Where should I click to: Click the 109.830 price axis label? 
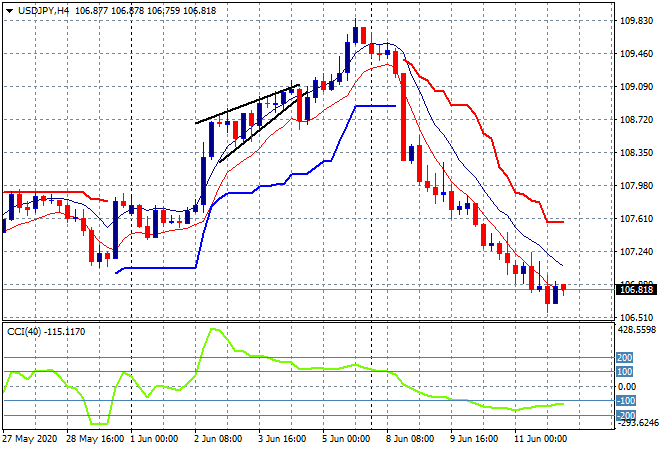[x=636, y=21]
